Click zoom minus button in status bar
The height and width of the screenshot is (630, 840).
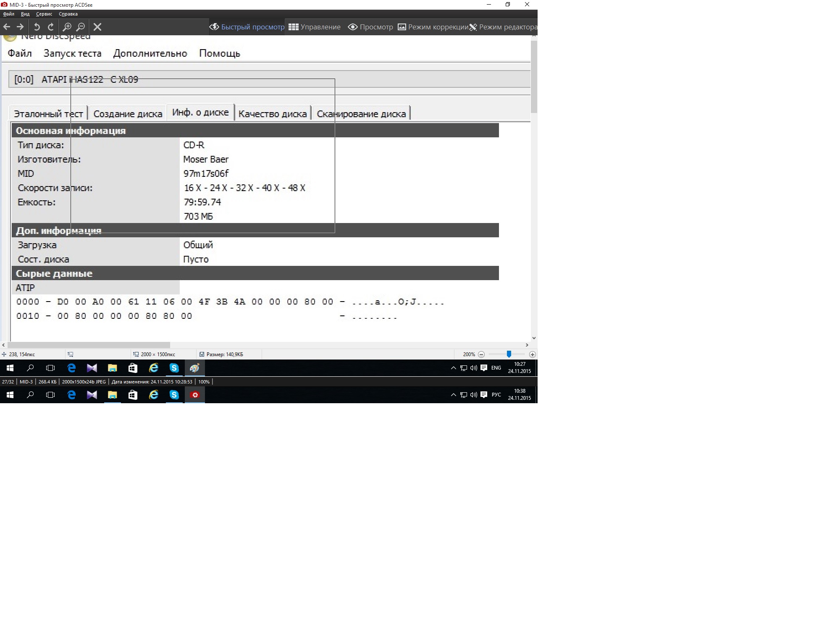coord(481,354)
